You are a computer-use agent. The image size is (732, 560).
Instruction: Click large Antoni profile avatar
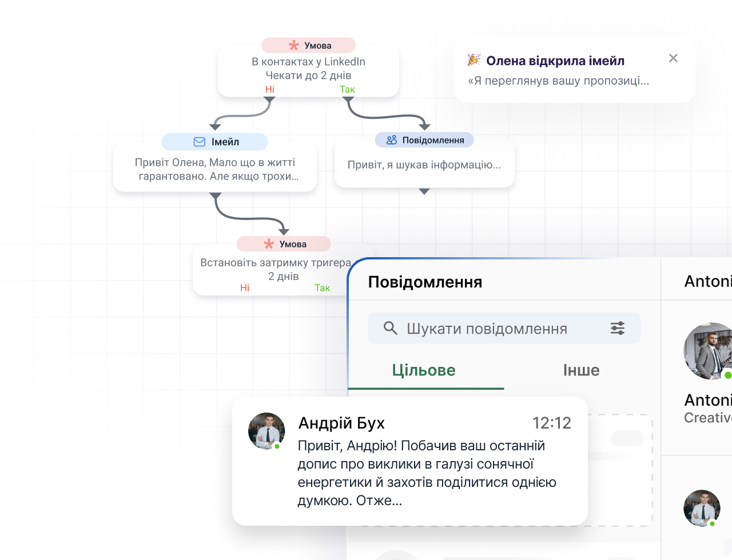(709, 351)
